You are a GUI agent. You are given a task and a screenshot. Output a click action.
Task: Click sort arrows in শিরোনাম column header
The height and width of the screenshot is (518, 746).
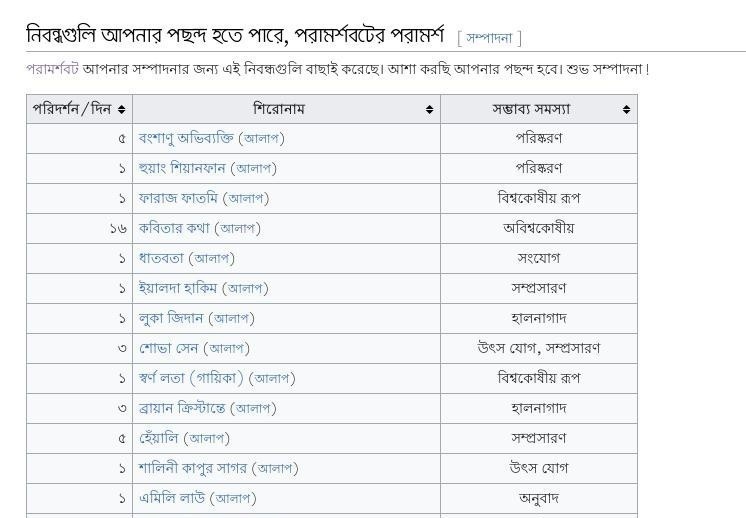point(429,109)
